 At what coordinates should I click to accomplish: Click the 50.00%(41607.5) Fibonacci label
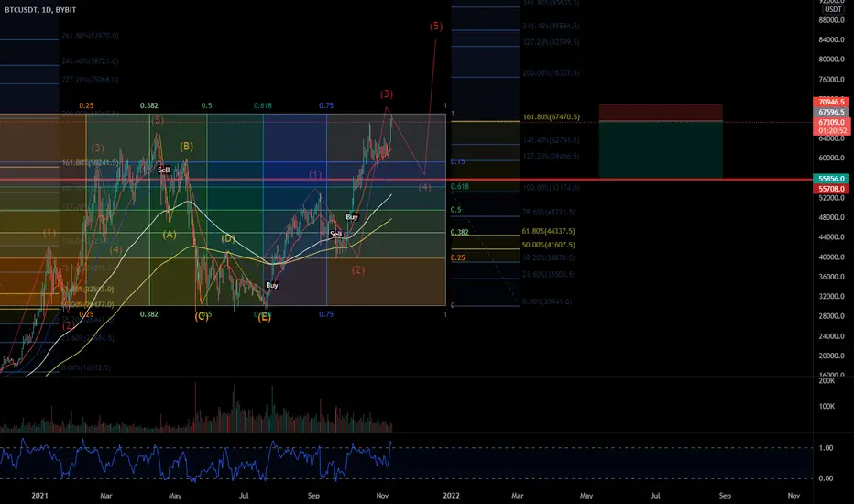[549, 246]
